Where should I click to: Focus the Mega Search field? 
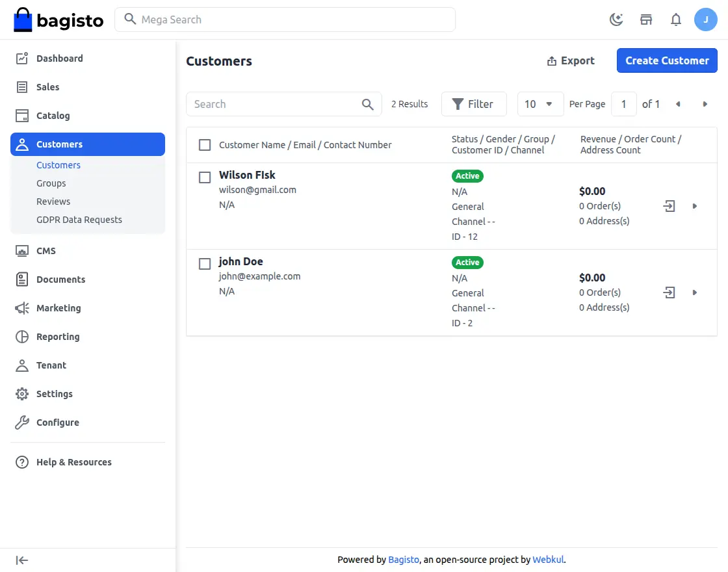[285, 19]
